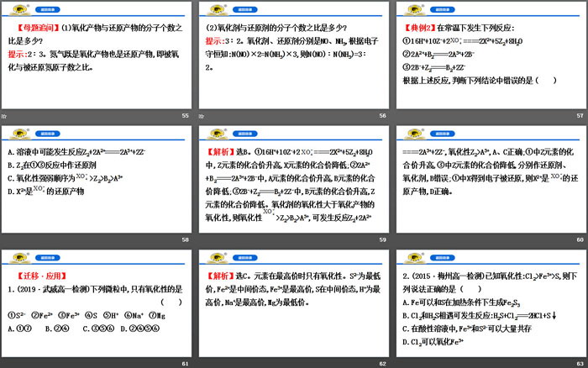
Task: Click the blue pill button on slide 63
Action: (x=443, y=258)
